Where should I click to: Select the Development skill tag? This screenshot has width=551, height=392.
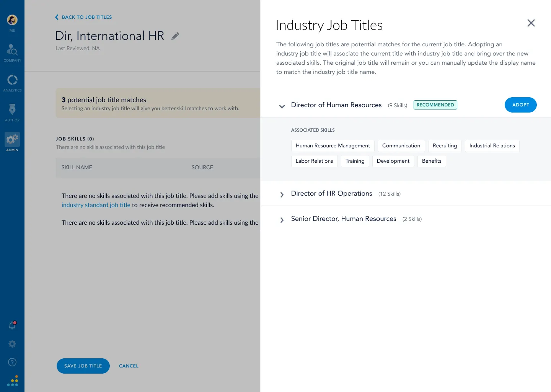coord(393,161)
